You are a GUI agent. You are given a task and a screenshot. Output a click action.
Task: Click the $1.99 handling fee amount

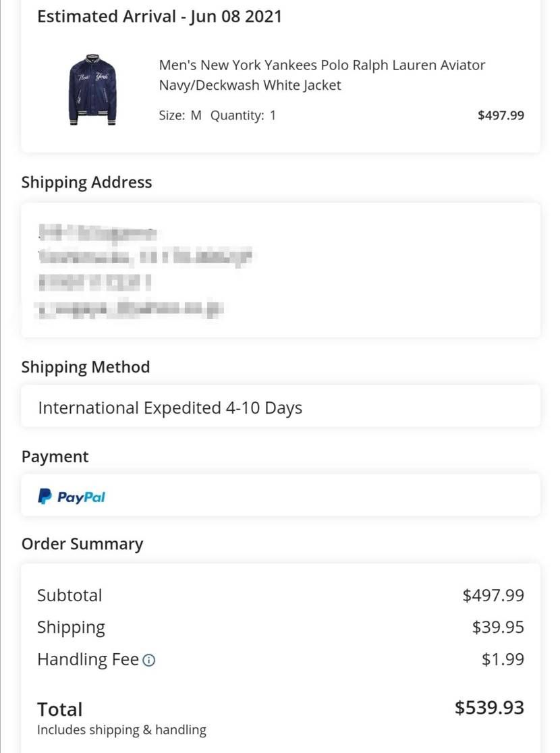(x=503, y=659)
